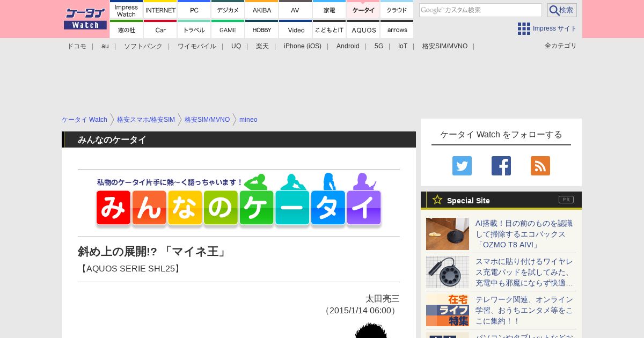Screen dimensions: 644x338
Task: Open the AQUOS tab
Action: [x=363, y=30]
